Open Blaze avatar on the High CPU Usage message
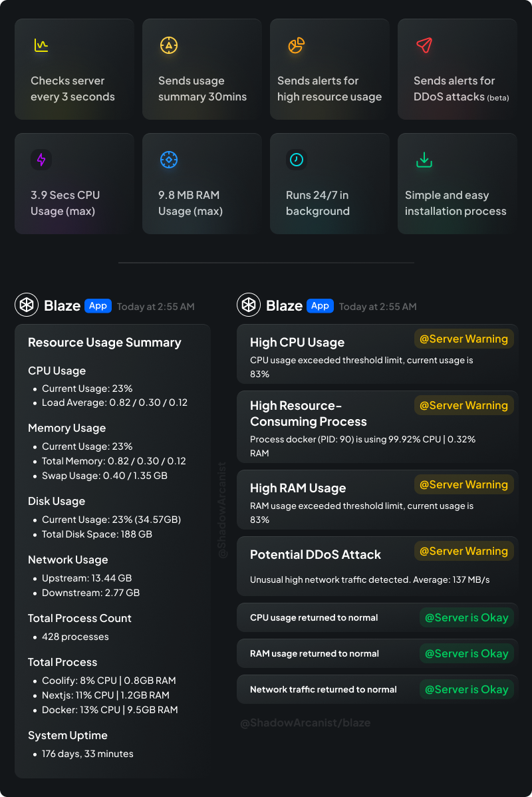Screen dimensions: 532x797 (249, 305)
